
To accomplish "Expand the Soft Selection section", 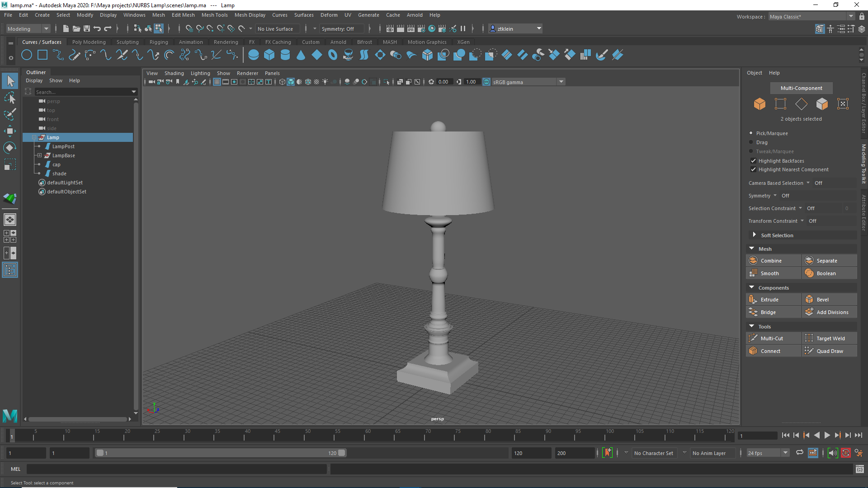I will point(754,235).
